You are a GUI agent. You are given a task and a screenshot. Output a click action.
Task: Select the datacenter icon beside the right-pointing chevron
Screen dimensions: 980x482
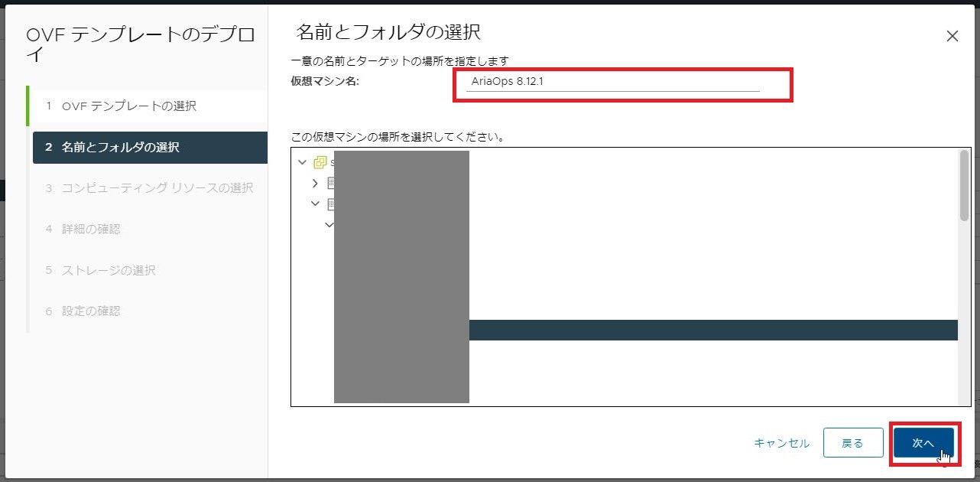tap(331, 183)
